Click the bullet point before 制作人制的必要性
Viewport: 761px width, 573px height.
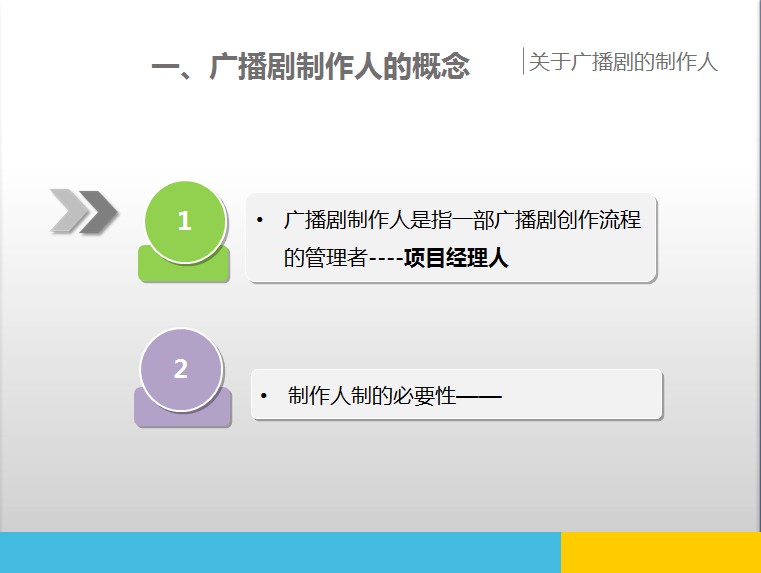[x=264, y=396]
